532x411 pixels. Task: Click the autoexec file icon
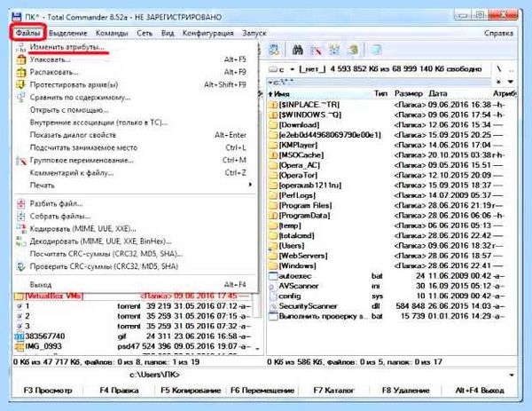click(273, 276)
